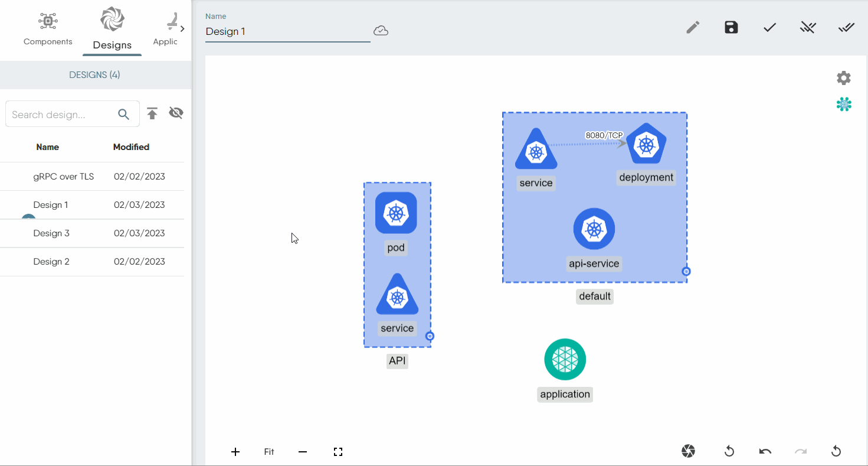Click resize handle of default namespace
The image size is (868, 466).
tap(686, 272)
